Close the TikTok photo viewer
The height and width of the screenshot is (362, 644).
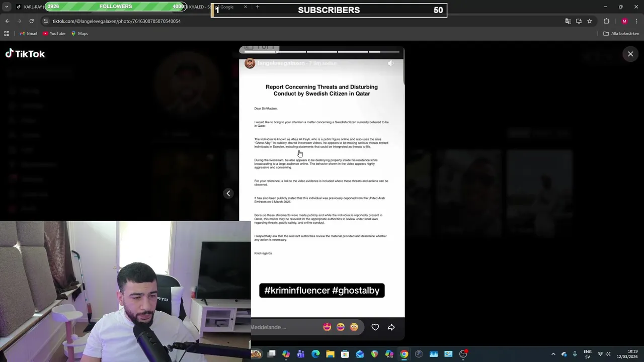click(x=630, y=54)
